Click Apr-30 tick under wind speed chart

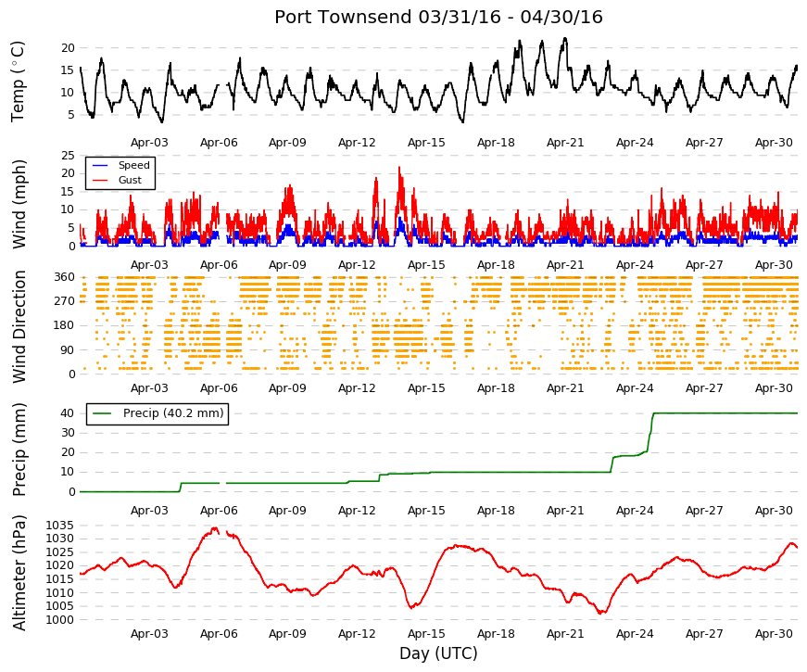pyautogui.click(x=774, y=265)
